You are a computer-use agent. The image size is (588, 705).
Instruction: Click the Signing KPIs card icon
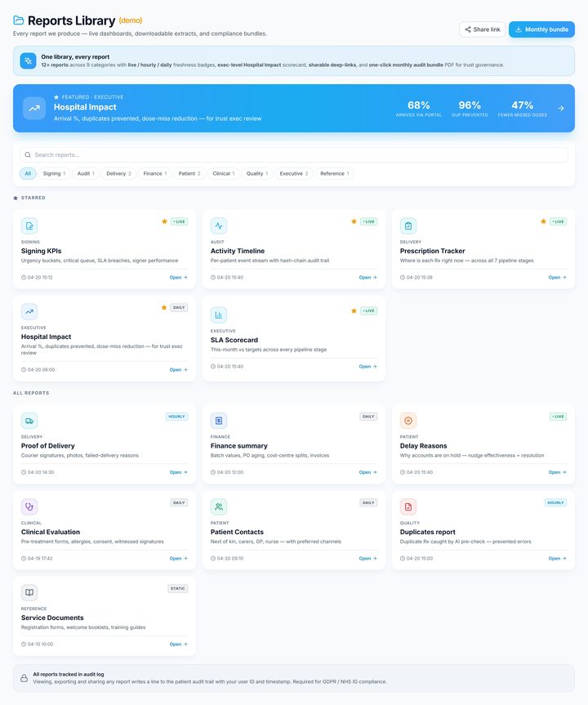(x=29, y=225)
